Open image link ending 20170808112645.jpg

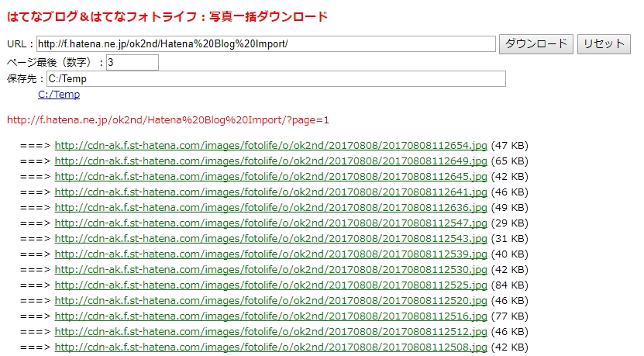coord(270,177)
